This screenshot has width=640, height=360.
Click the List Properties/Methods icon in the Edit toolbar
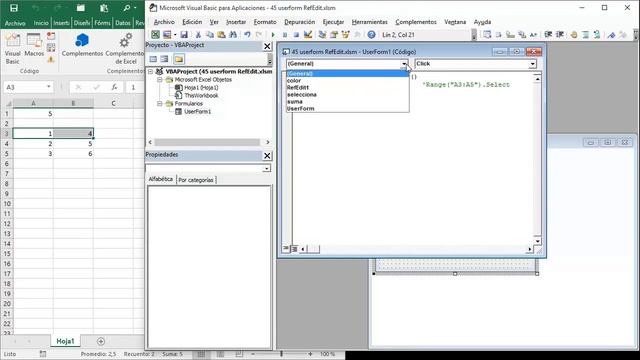487,35
